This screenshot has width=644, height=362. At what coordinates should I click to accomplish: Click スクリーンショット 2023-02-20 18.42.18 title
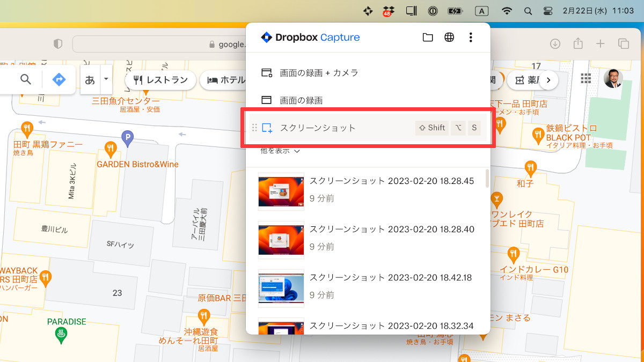coord(392,277)
